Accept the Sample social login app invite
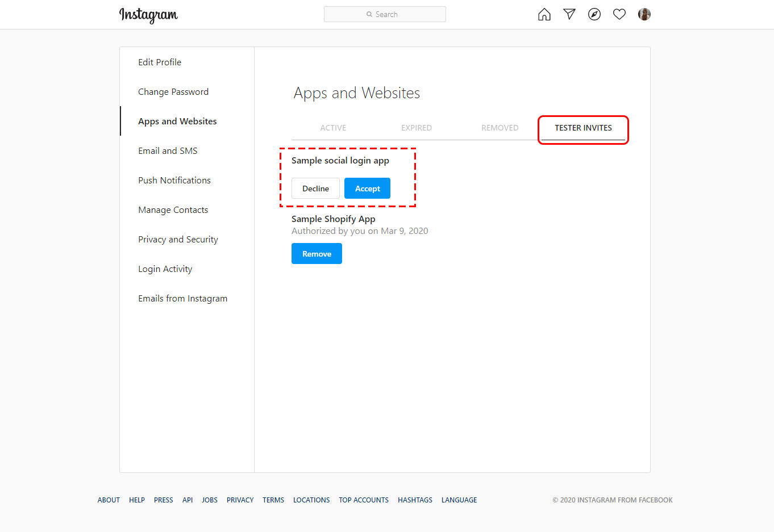 pyautogui.click(x=367, y=188)
